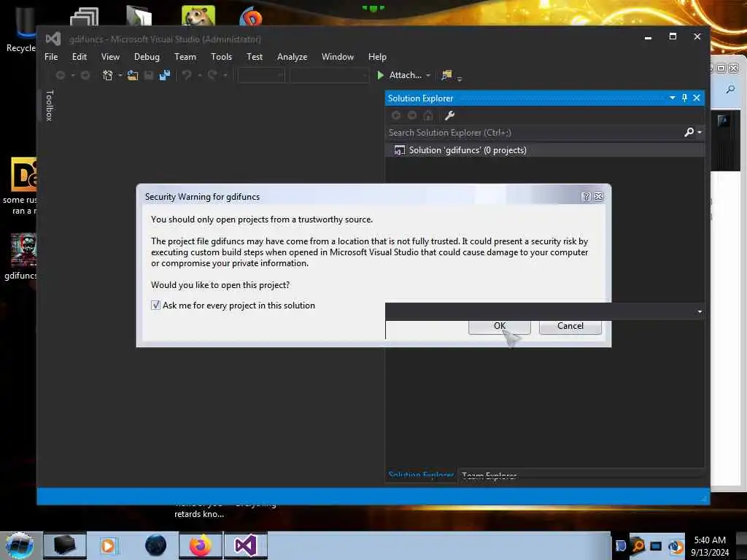Open the Tools menu

coord(222,57)
